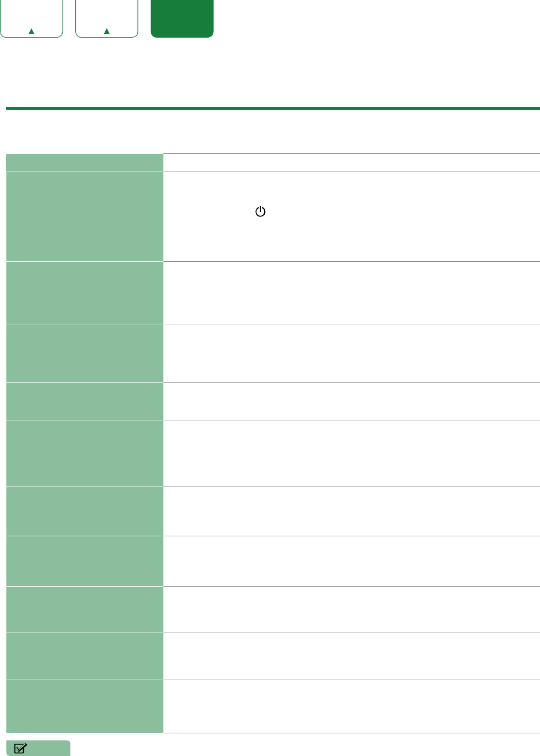Click the up triangle in the second outlined tab

[107, 31]
